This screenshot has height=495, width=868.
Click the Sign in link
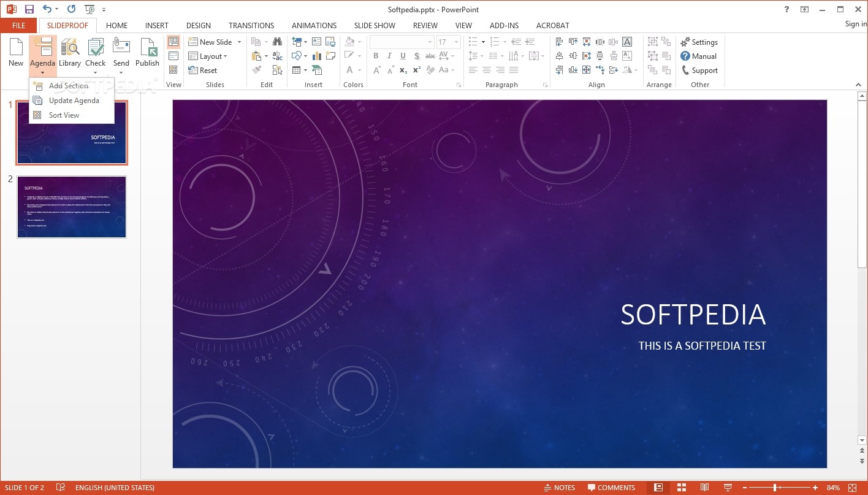click(x=856, y=24)
